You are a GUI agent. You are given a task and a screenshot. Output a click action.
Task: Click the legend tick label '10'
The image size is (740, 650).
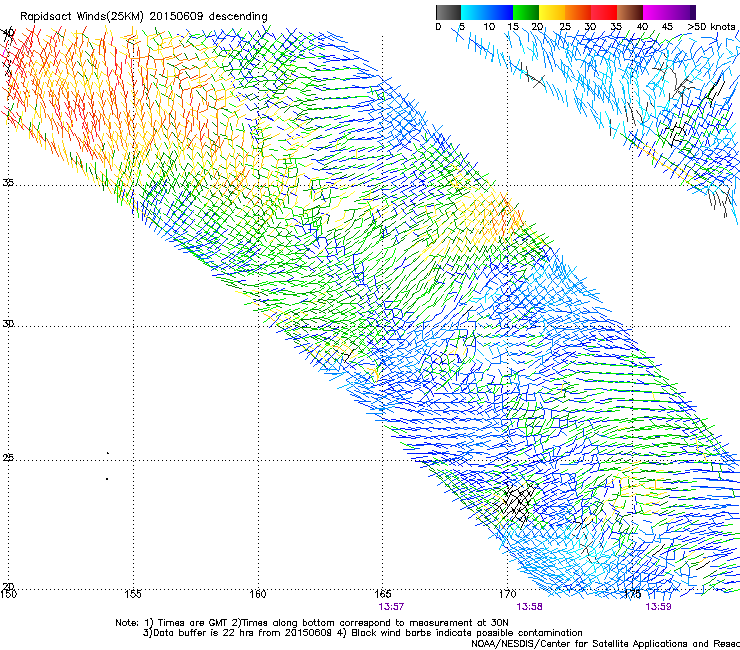[x=489, y=26]
